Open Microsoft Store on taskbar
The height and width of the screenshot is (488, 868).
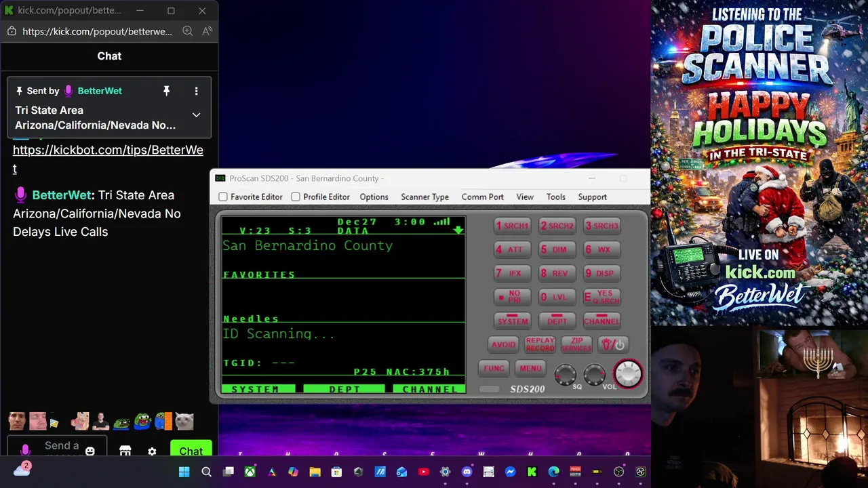tap(336, 472)
